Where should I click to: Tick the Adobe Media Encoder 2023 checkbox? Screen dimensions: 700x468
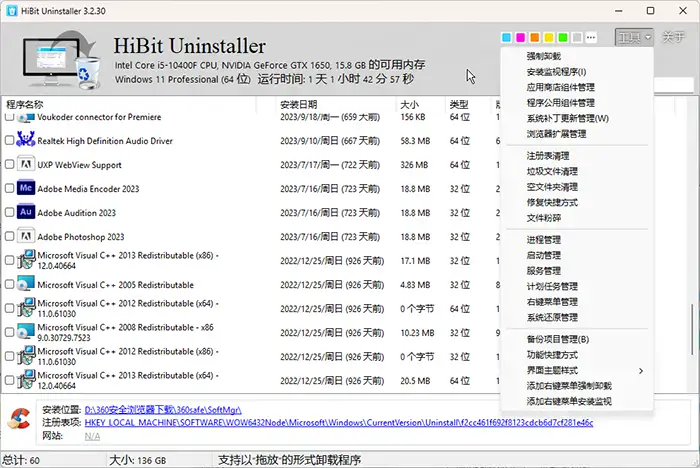point(9,188)
